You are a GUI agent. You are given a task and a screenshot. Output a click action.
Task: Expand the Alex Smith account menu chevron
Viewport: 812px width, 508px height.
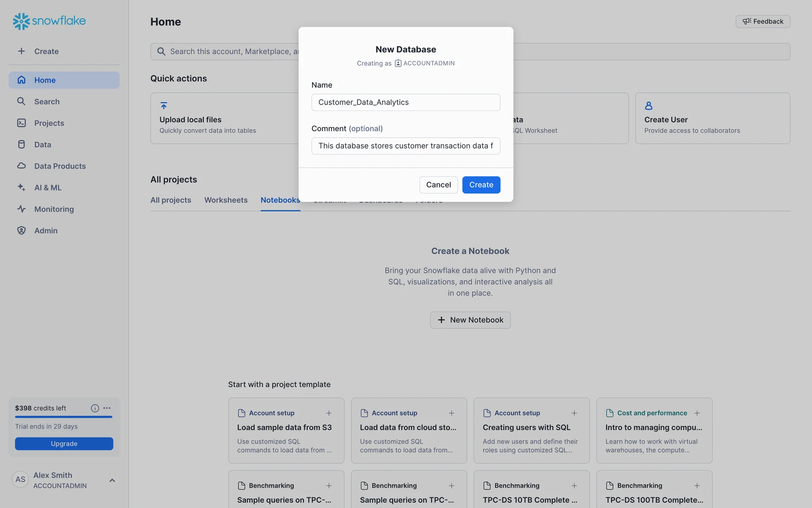point(112,480)
